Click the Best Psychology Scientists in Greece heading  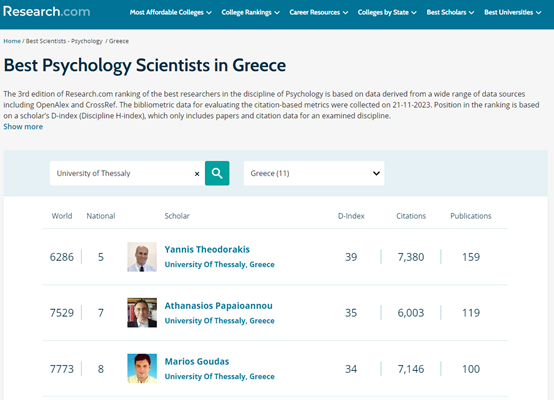145,65
